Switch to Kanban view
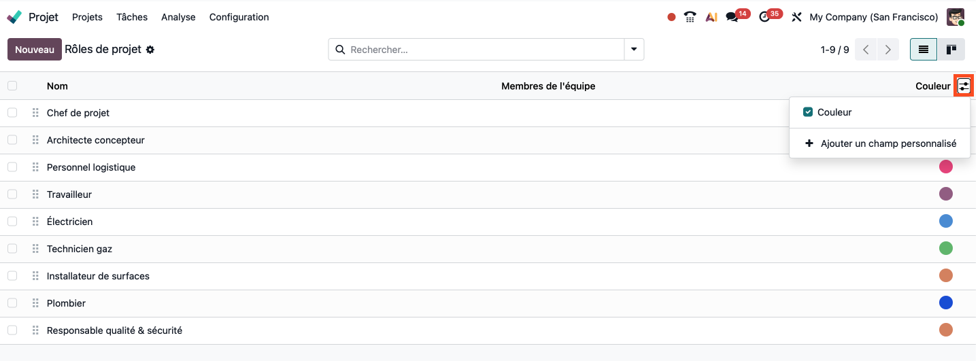Image resolution: width=980 pixels, height=361 pixels. coord(951,50)
